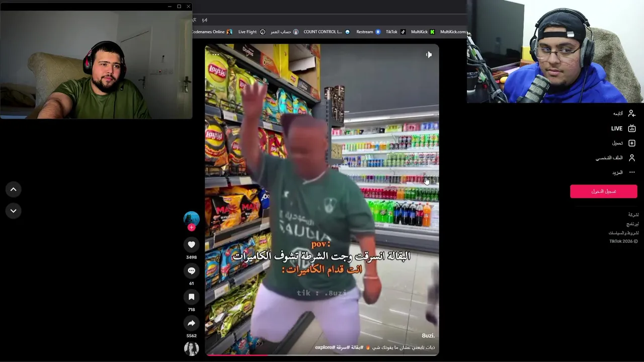The height and width of the screenshot is (362, 644).
Task: Click the 718 saves count
Action: coord(191,309)
